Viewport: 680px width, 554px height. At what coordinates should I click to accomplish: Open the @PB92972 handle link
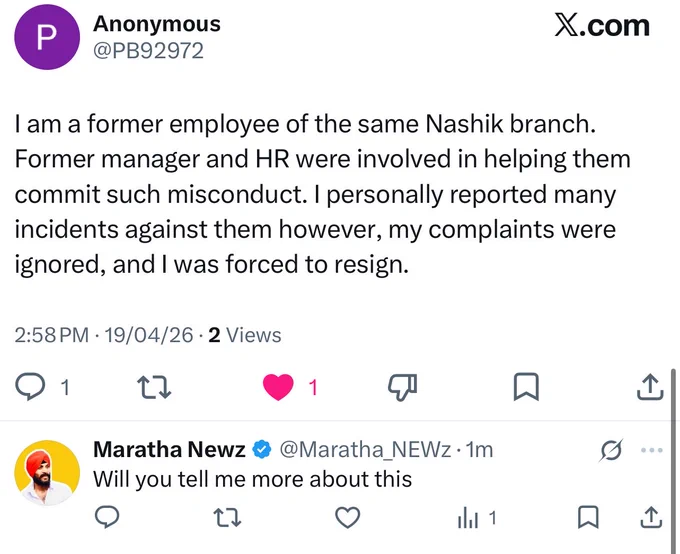click(148, 51)
